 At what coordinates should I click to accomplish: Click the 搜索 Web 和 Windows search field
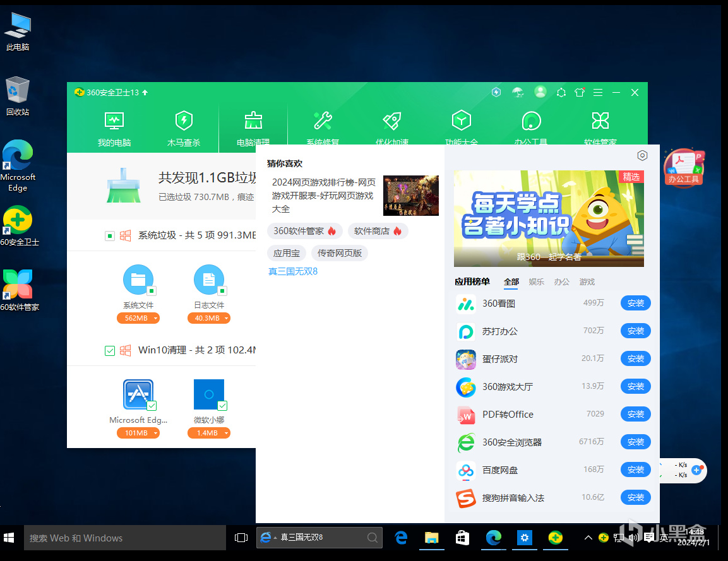coord(125,538)
